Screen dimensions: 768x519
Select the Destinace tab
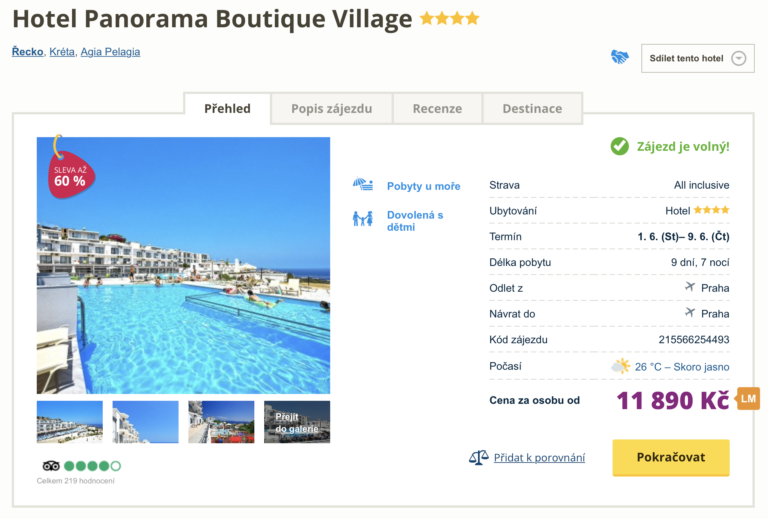pos(532,108)
